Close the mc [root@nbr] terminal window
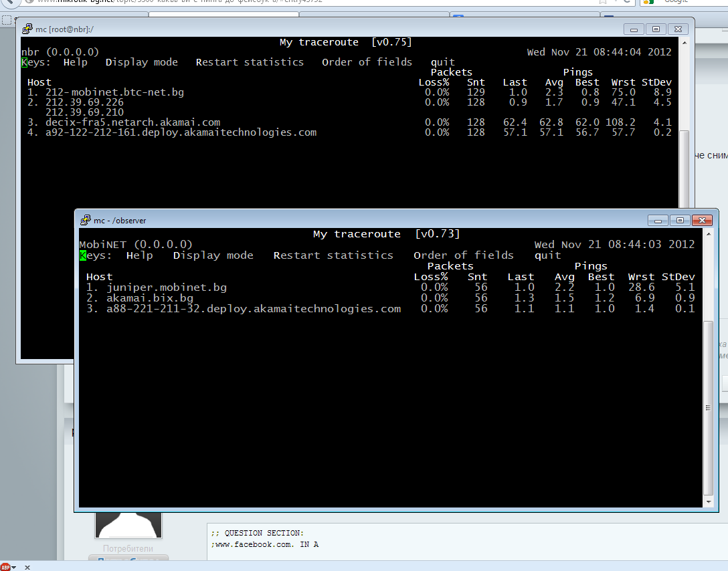Image resolution: width=728 pixels, height=571 pixels. tap(678, 29)
